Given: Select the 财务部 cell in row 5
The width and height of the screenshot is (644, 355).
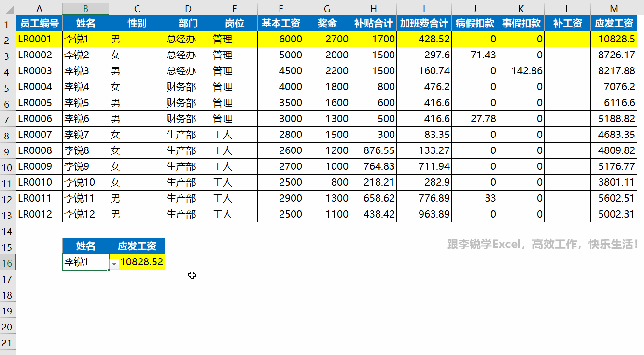Looking at the screenshot, I should tap(188, 86).
